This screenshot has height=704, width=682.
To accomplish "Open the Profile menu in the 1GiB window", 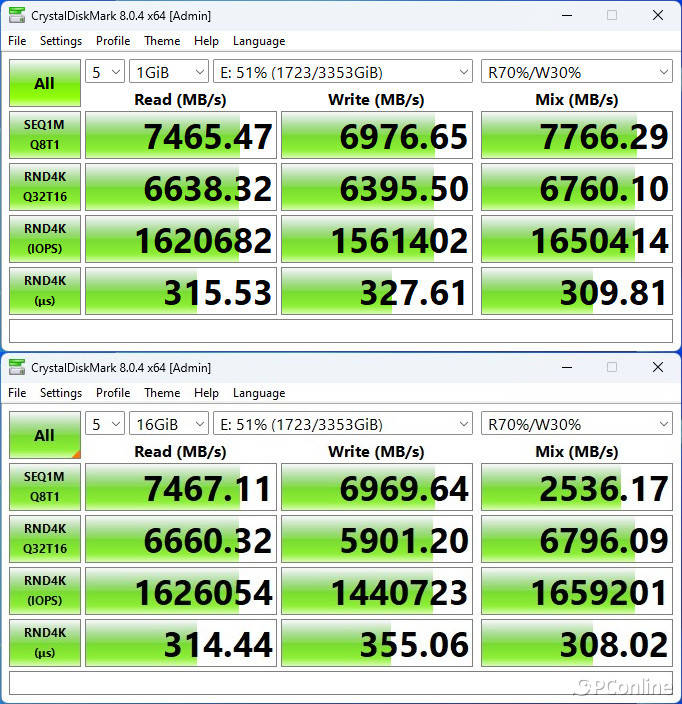I will click(x=113, y=41).
